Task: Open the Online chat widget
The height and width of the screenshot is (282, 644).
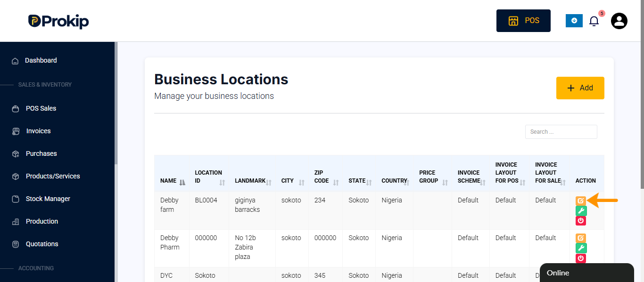Action: coord(587,273)
